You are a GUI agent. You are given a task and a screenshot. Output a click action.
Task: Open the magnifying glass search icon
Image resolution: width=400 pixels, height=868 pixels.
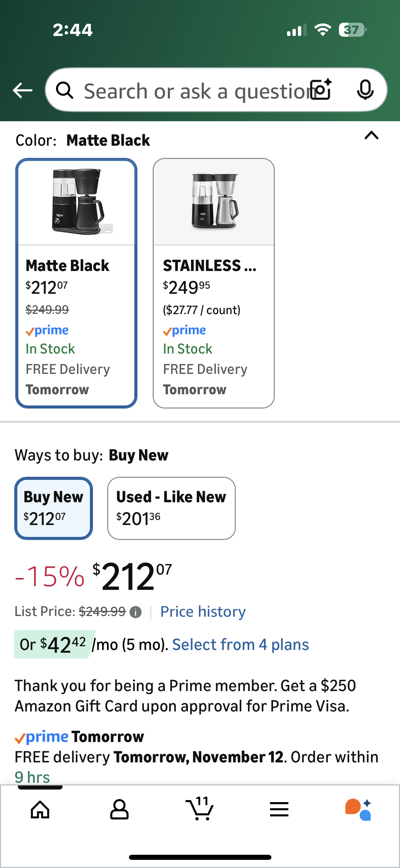point(65,90)
